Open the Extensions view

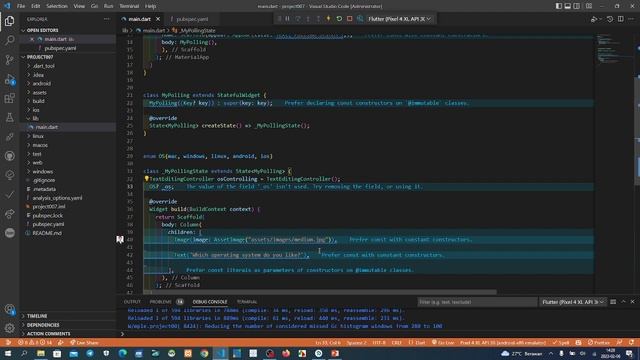click(x=9, y=98)
